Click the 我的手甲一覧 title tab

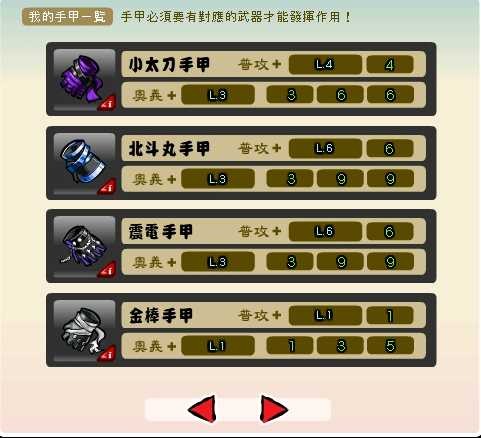[x=67, y=17]
